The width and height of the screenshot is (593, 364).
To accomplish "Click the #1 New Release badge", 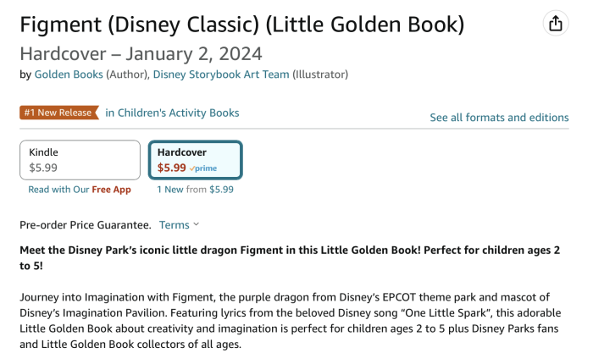I will point(58,113).
